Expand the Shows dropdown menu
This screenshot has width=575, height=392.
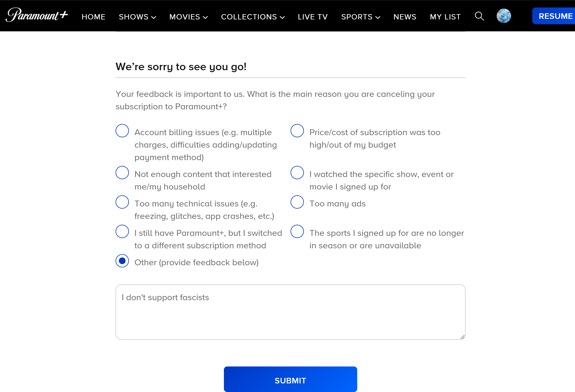coord(137,17)
